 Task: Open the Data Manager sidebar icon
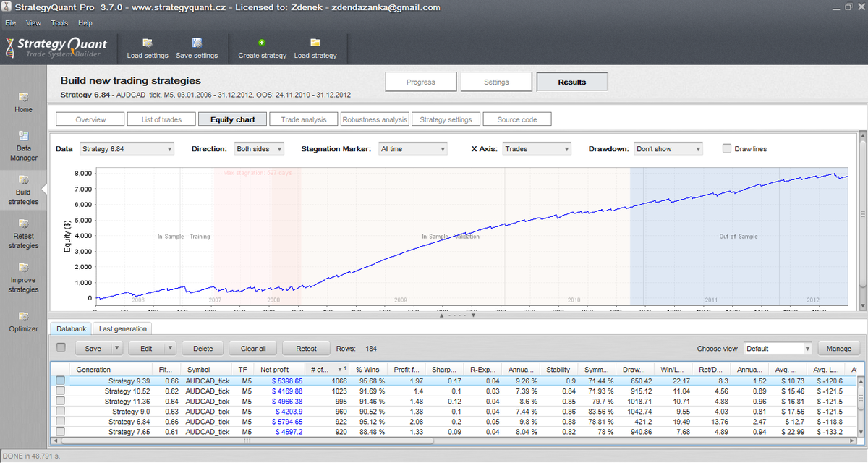point(24,135)
